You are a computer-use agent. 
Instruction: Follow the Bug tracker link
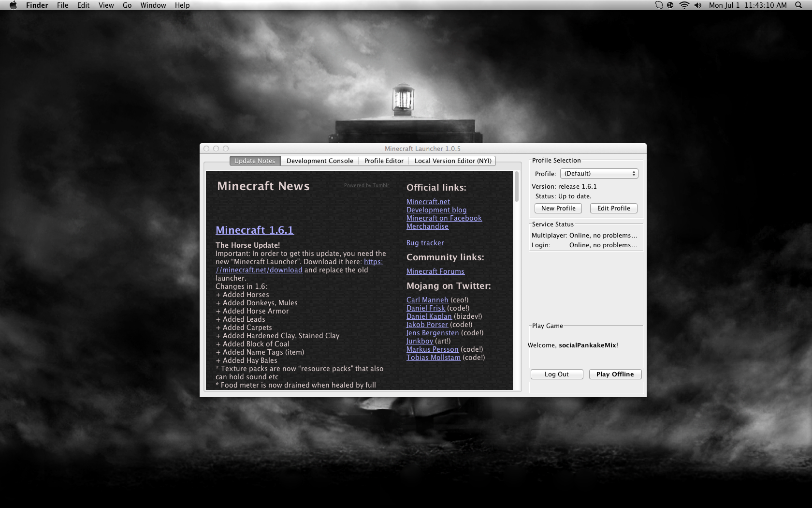pyautogui.click(x=425, y=243)
